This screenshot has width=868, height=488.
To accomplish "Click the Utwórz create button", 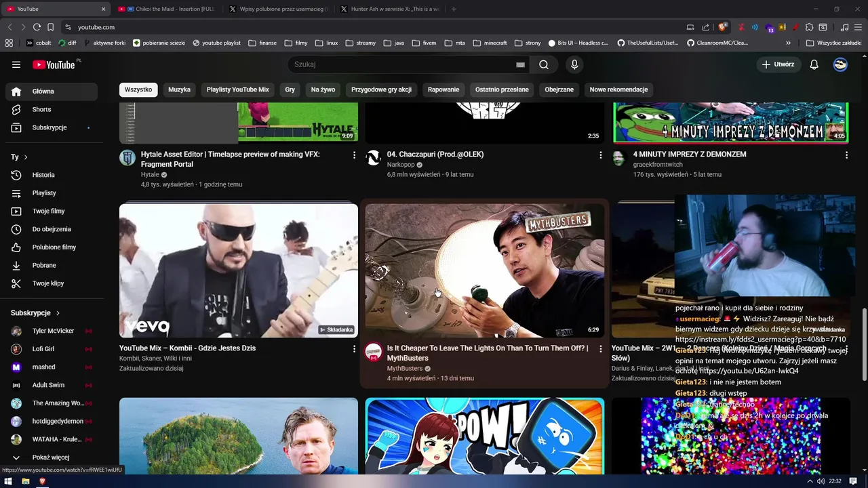I will (778, 64).
